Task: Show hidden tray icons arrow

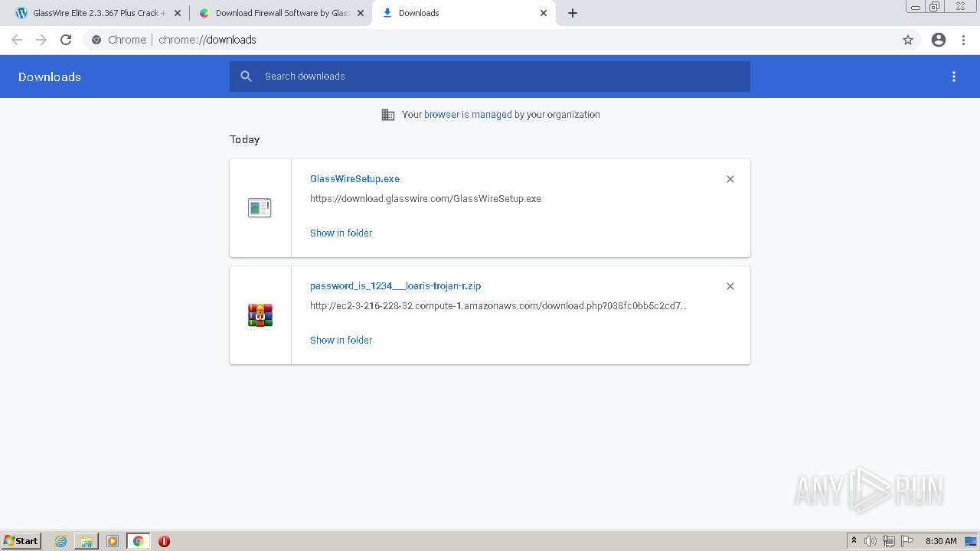Action: [854, 541]
